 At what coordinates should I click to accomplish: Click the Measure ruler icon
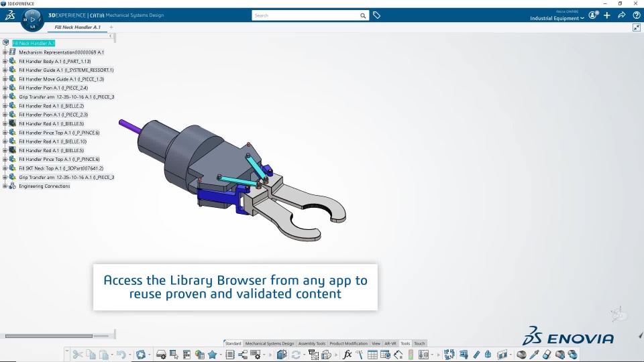pos(476,354)
